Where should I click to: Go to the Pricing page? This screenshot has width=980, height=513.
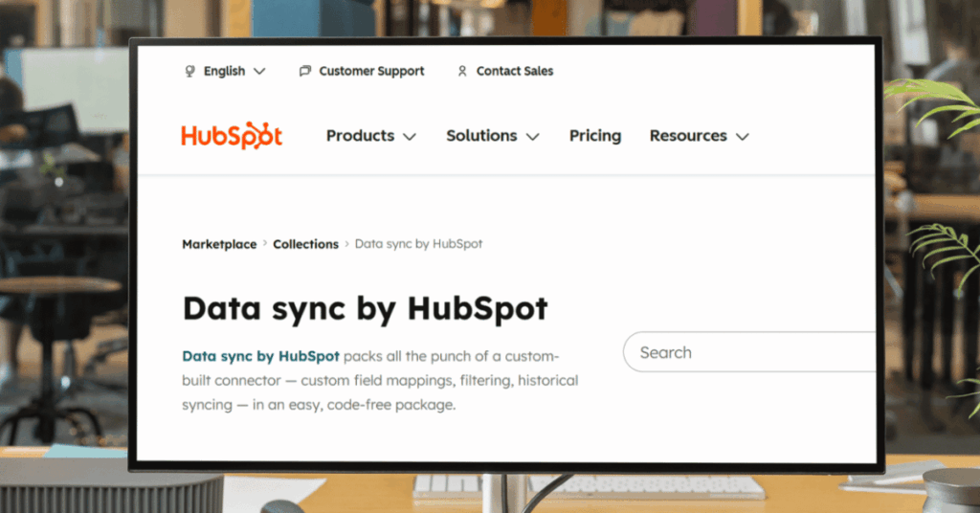pos(595,136)
